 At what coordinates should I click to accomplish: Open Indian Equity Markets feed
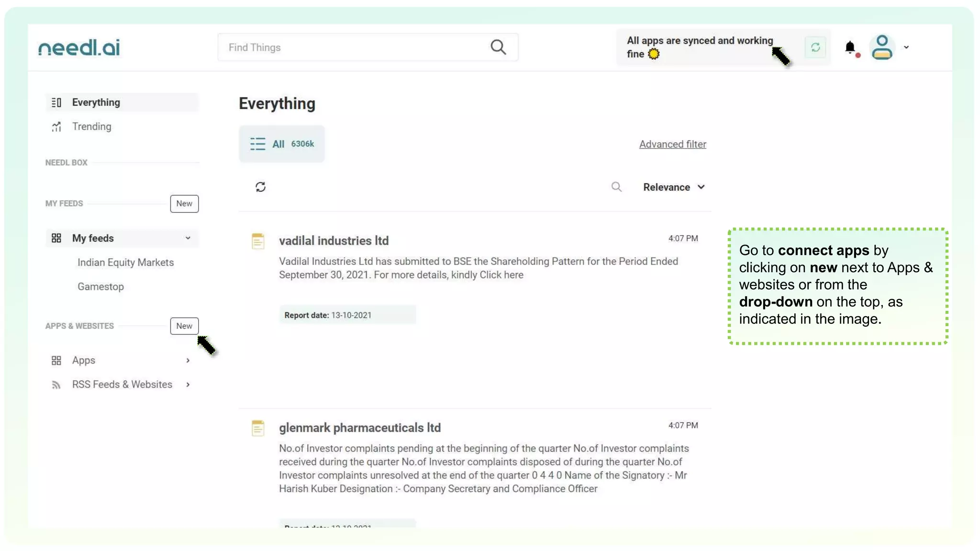click(126, 263)
